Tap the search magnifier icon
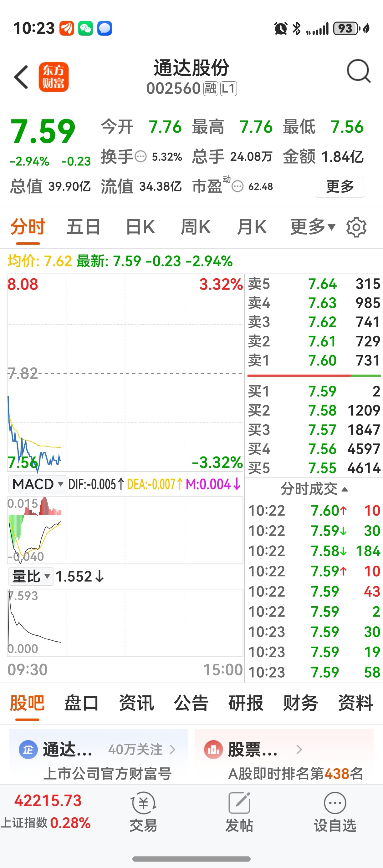Image resolution: width=383 pixels, height=868 pixels. coord(359,71)
